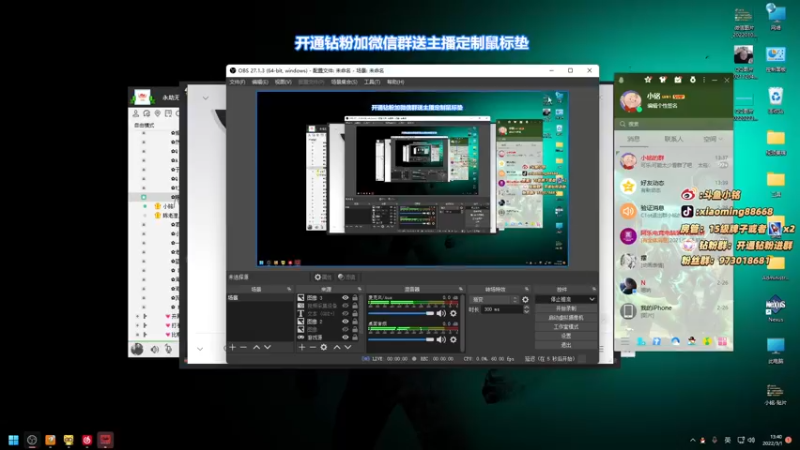The height and width of the screenshot is (450, 800).
Task: Open the scene transition type dropdown
Action: click(x=494, y=299)
